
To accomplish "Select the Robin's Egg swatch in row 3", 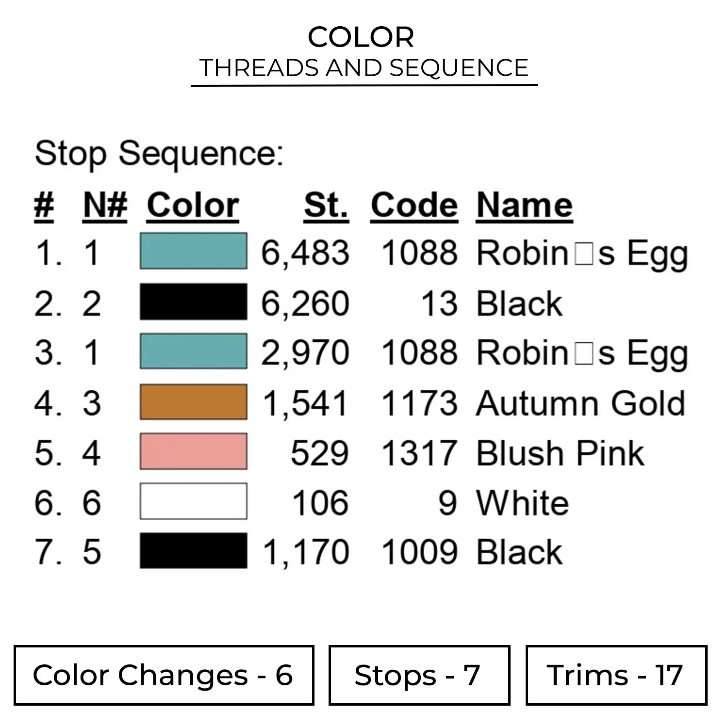I will 193,351.
